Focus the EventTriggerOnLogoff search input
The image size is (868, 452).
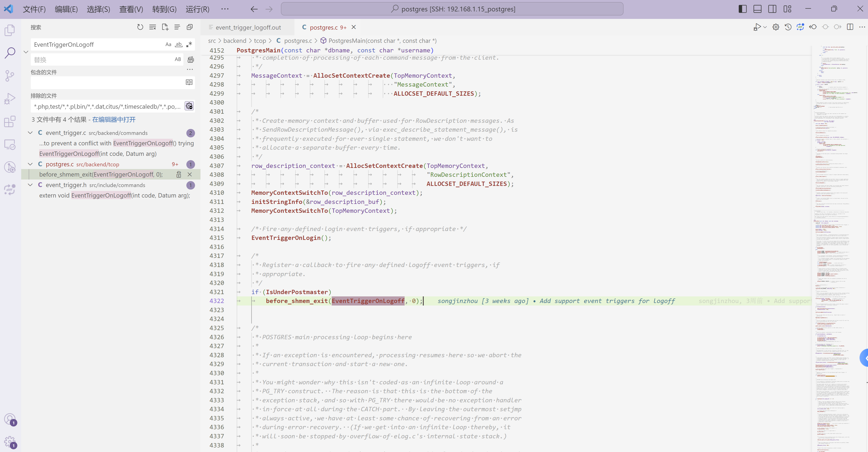click(98, 44)
